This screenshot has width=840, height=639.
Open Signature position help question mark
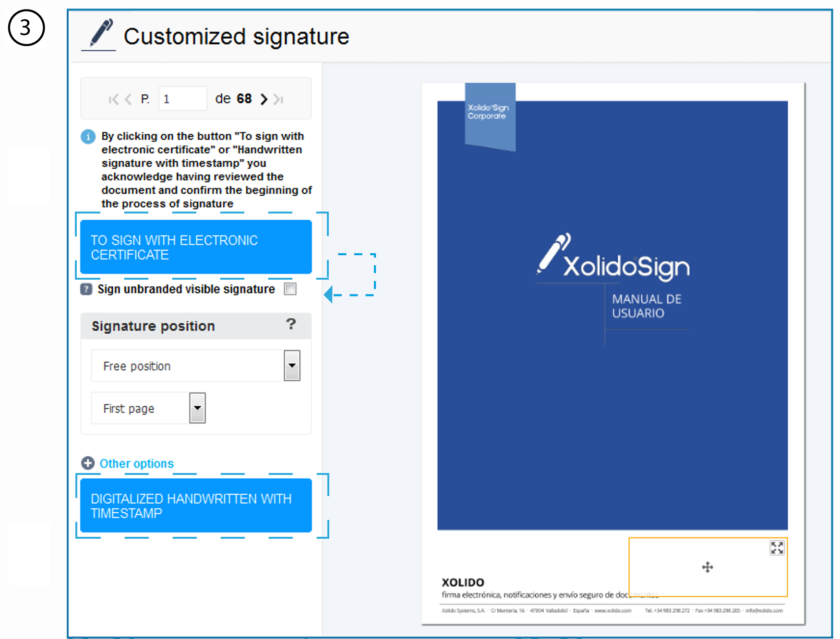pos(291,324)
